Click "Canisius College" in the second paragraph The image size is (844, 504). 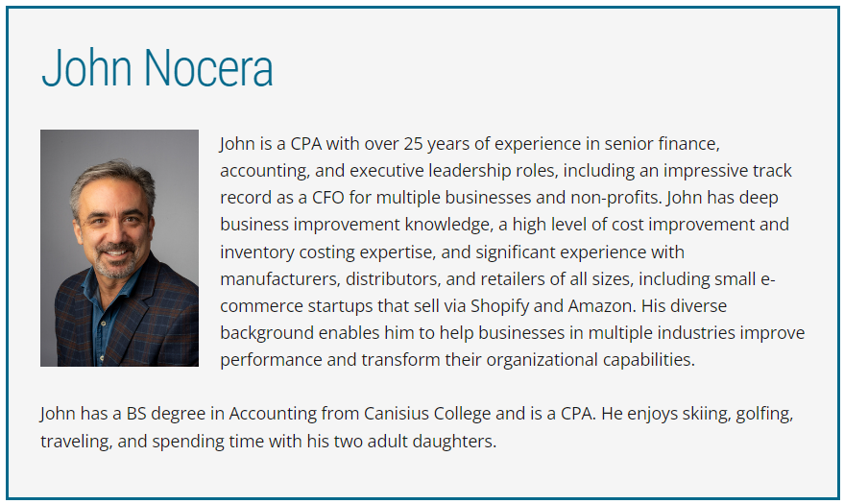427,413
